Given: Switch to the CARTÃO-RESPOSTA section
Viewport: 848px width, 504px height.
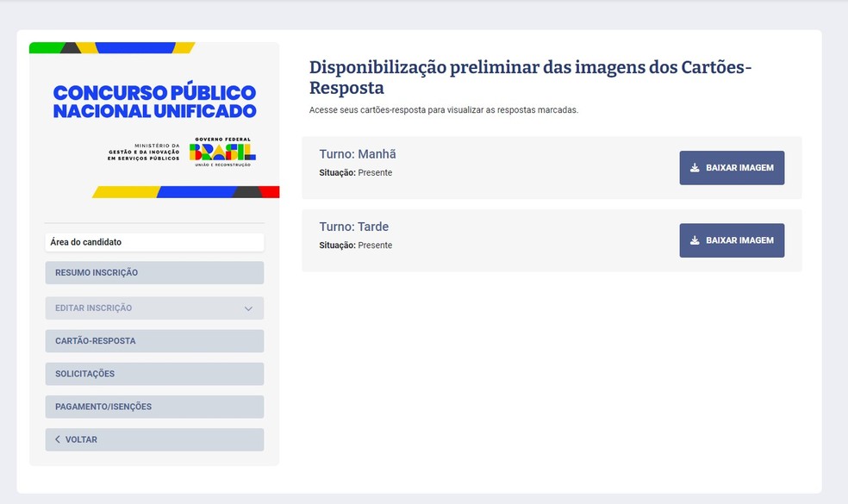Looking at the screenshot, I should (x=153, y=340).
